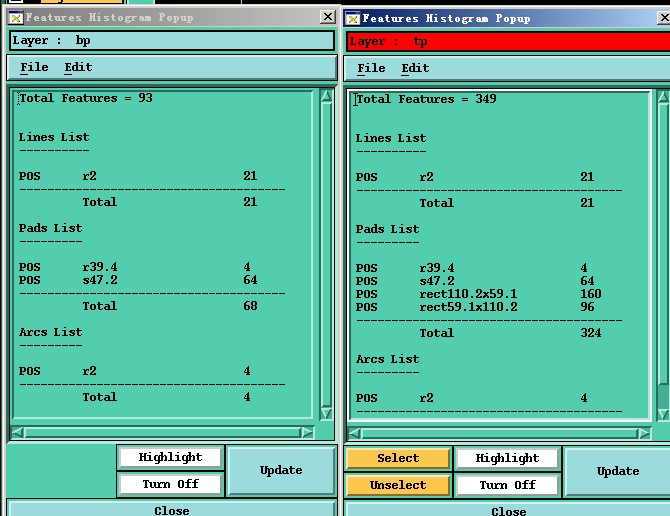The height and width of the screenshot is (516, 670).
Task: Click Turn Off button in bp window
Action: tap(170, 484)
